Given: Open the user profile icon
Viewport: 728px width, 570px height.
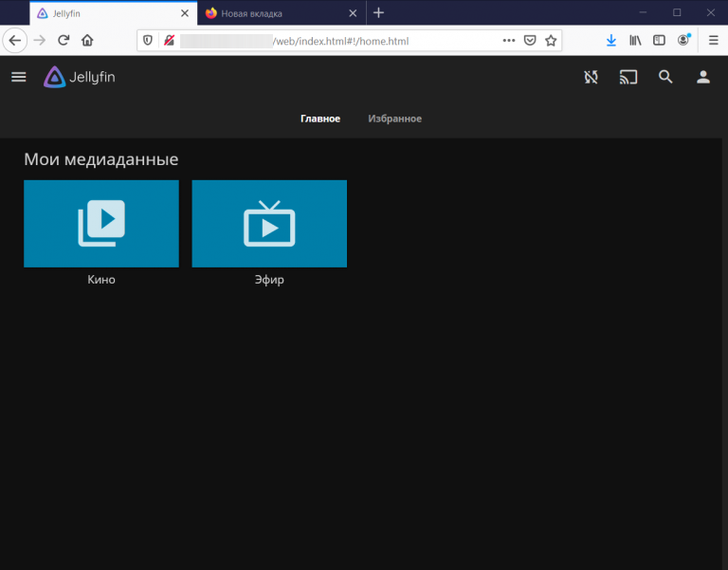Looking at the screenshot, I should [703, 78].
